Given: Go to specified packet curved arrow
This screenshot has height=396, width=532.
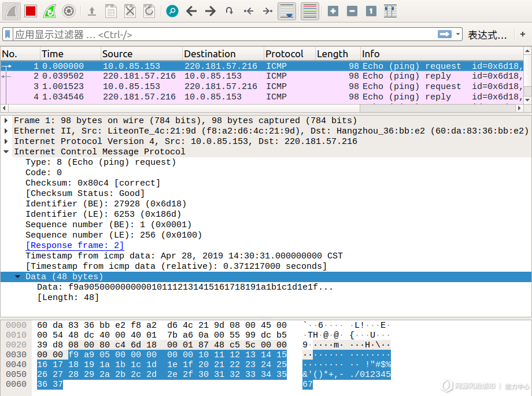Looking at the screenshot, I should (x=230, y=11).
